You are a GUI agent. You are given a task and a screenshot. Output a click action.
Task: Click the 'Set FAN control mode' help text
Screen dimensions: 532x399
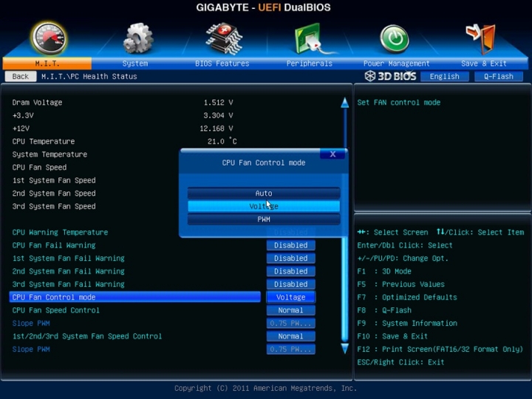(x=399, y=103)
